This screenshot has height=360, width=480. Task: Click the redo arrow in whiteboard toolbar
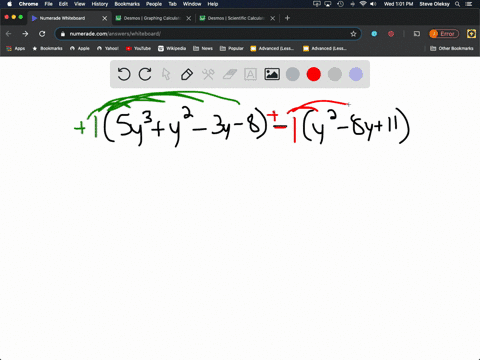point(145,74)
